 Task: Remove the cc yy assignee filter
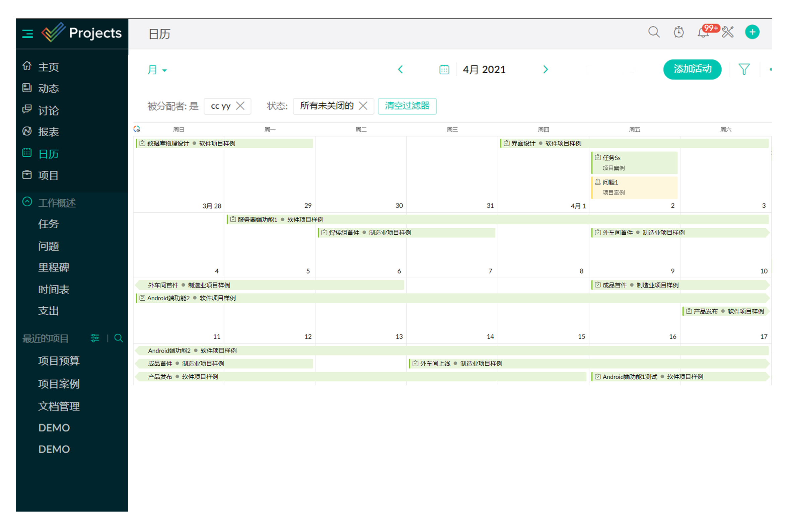click(x=240, y=106)
